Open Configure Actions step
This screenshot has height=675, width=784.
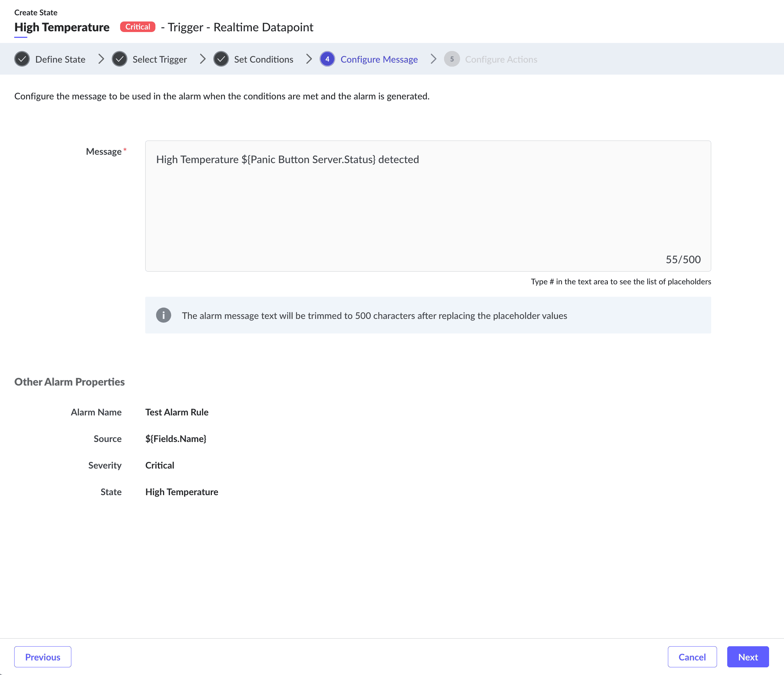(501, 59)
